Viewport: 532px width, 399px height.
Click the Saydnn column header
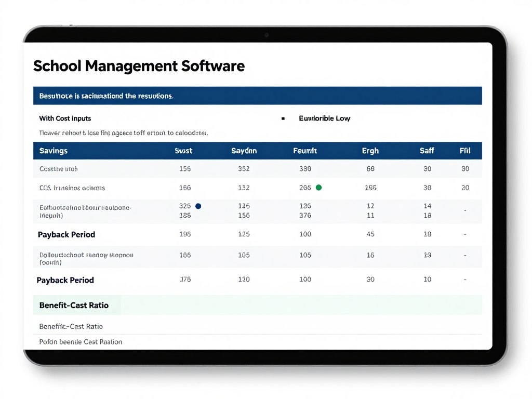244,151
